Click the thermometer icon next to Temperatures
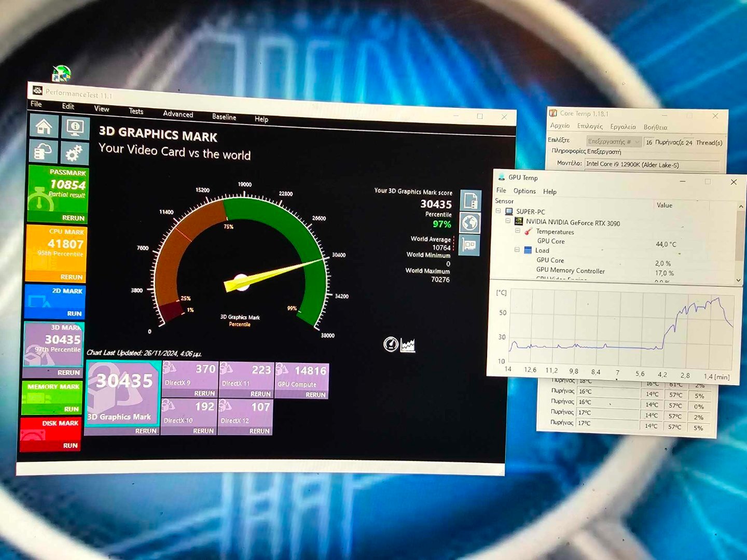Screen dimensions: 747x560 pos(528,231)
